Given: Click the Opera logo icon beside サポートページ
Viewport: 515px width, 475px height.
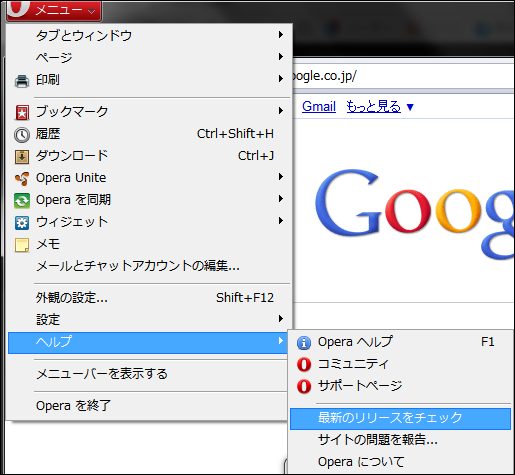Looking at the screenshot, I should tap(304, 387).
